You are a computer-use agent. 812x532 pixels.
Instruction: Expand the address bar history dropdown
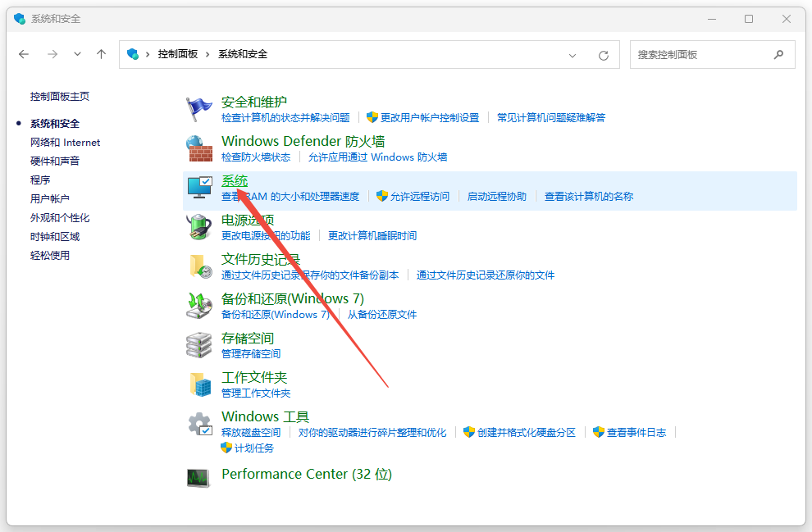click(x=573, y=56)
